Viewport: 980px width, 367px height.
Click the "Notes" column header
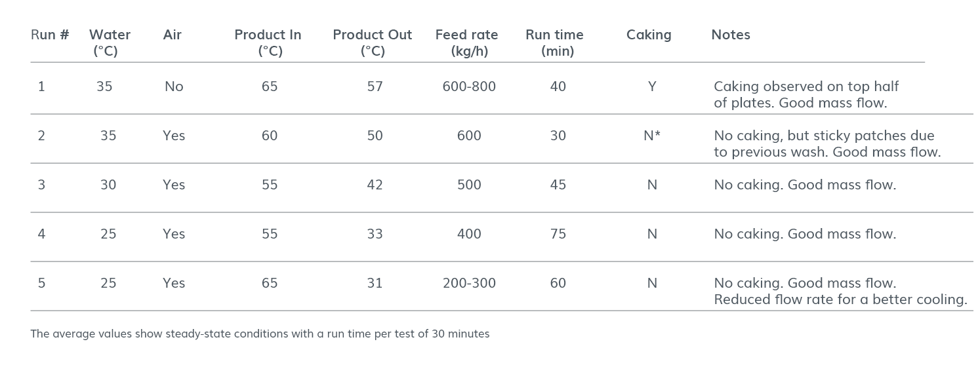click(x=730, y=35)
